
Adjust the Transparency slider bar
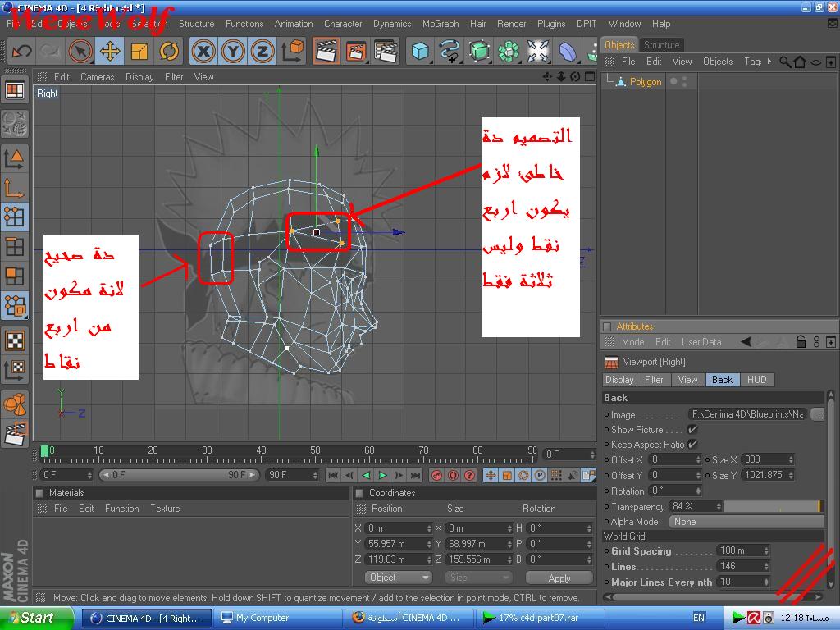pos(772,506)
